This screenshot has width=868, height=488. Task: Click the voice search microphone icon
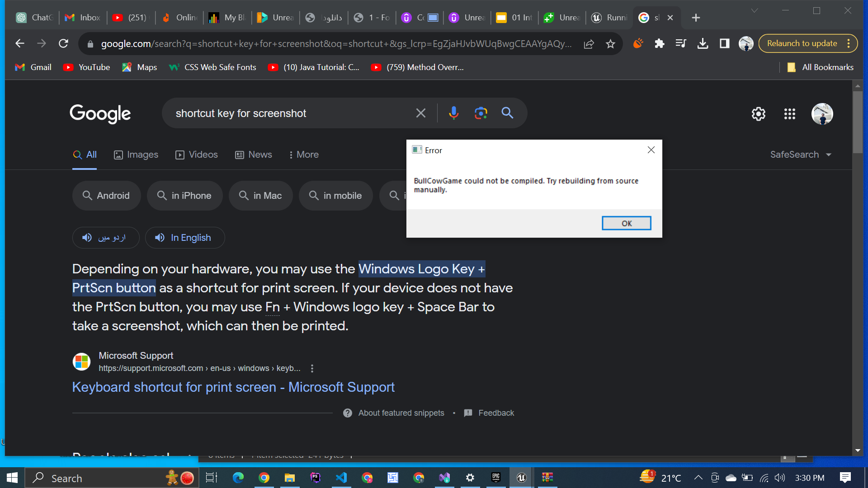(x=453, y=113)
